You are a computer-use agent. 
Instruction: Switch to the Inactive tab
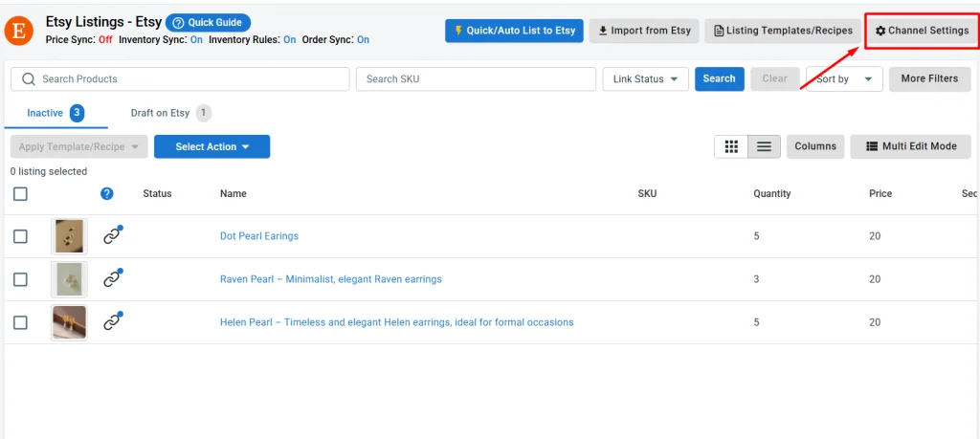coord(55,113)
